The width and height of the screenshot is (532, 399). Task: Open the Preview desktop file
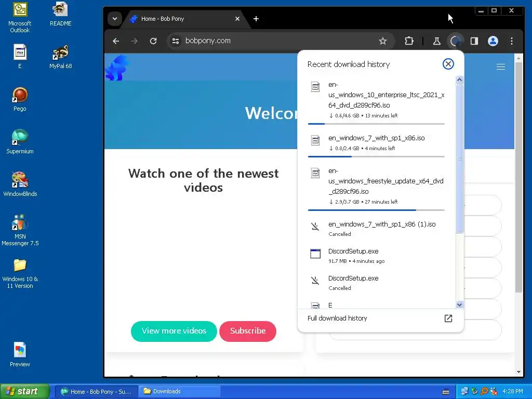pos(20,355)
